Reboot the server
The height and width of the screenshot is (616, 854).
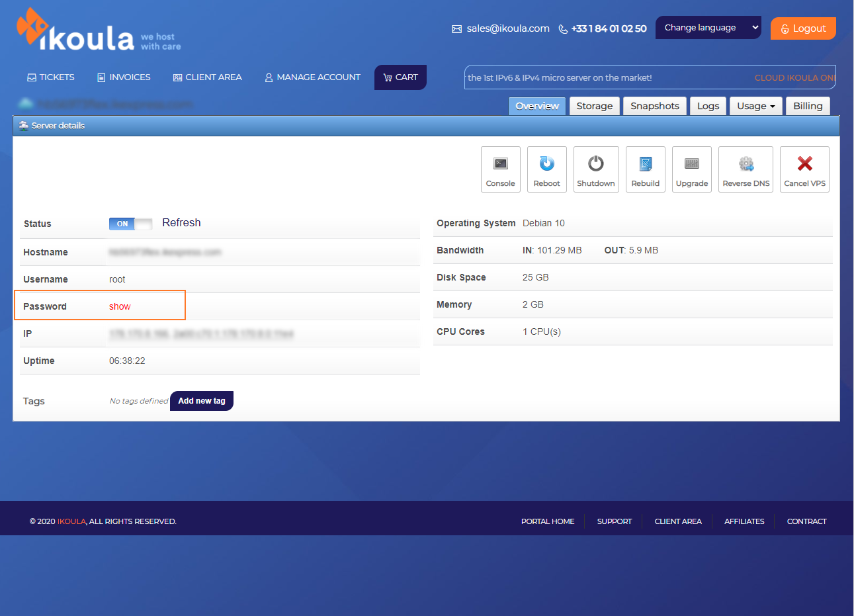coord(547,169)
